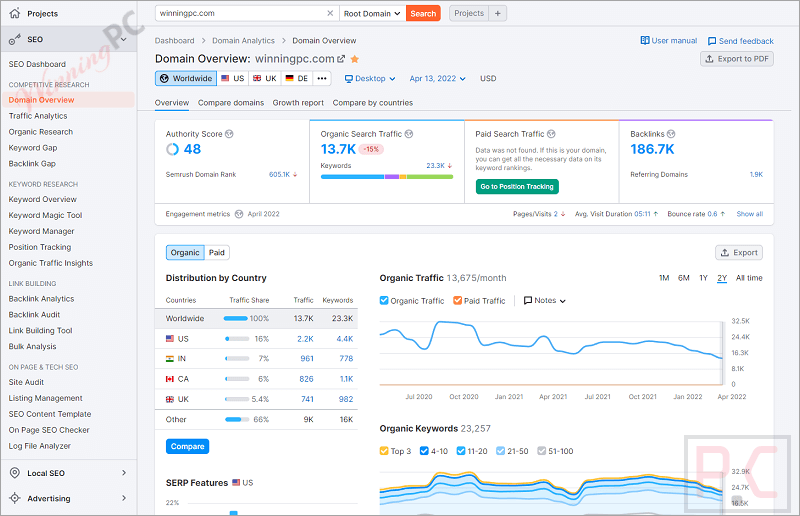Click the Projects home icon
This screenshot has height=516, width=800.
[x=15, y=13]
